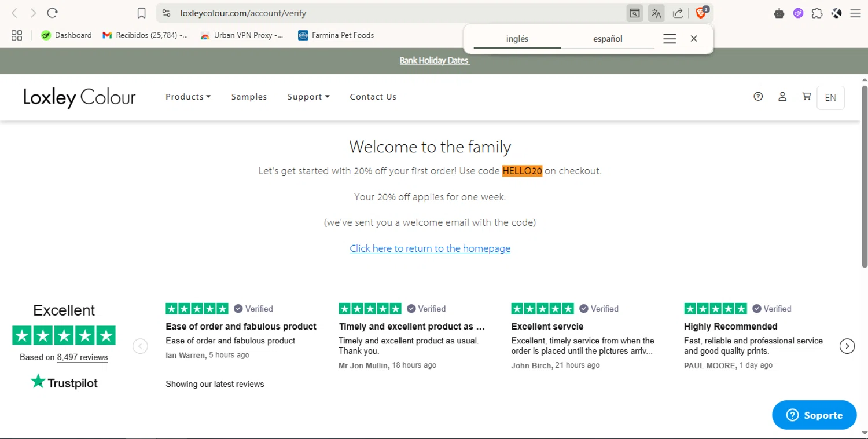Reload the page with the refresh icon

click(52, 13)
